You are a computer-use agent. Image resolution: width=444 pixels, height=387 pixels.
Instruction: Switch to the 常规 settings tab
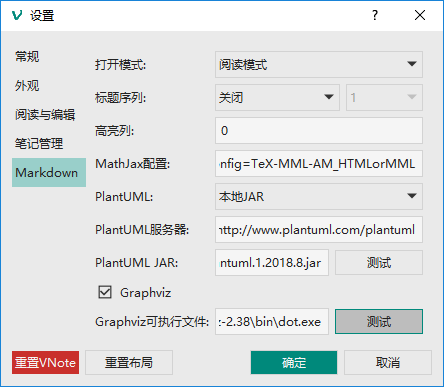tap(27, 56)
